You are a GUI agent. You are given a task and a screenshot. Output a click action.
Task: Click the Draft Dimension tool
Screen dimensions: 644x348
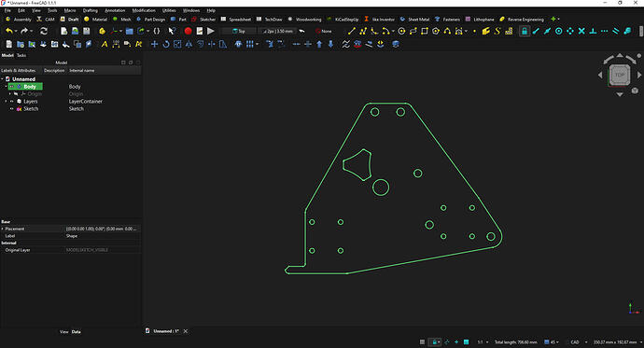tap(116, 44)
